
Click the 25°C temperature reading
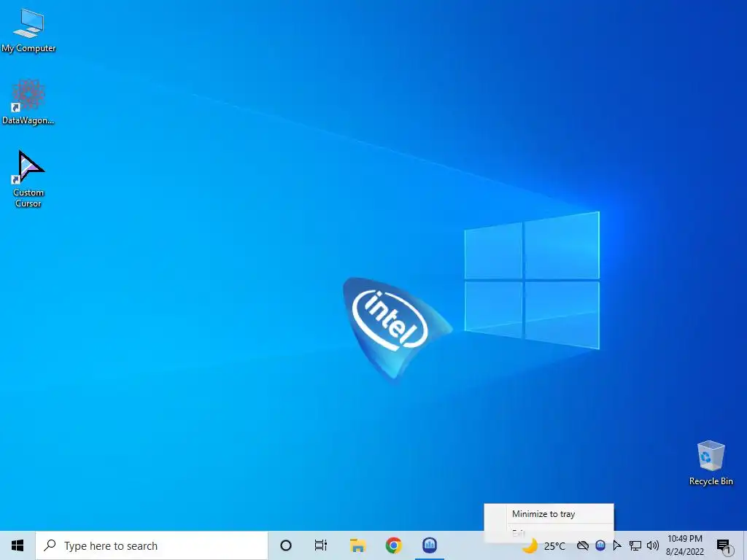point(554,546)
